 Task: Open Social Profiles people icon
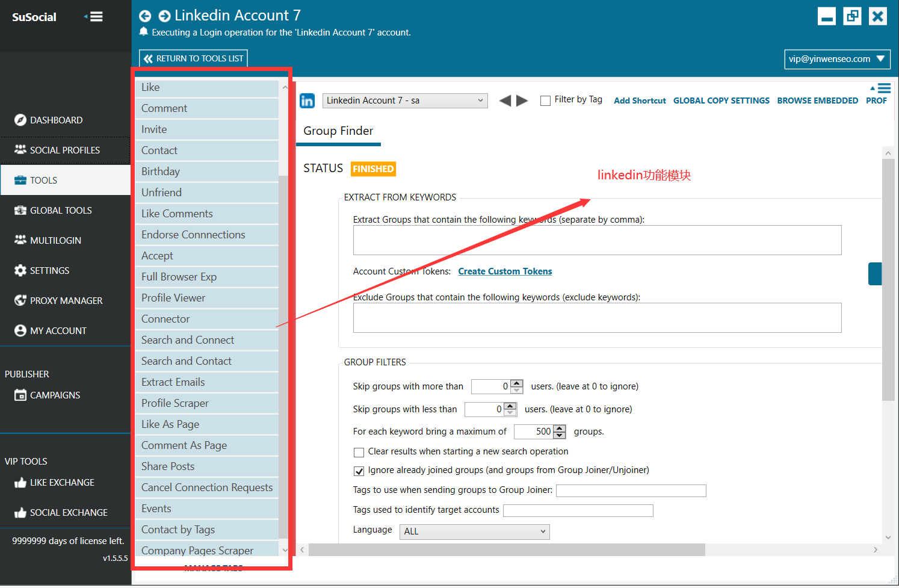pos(20,149)
